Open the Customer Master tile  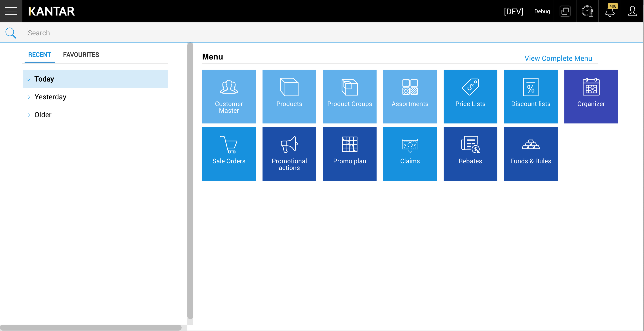pyautogui.click(x=229, y=96)
